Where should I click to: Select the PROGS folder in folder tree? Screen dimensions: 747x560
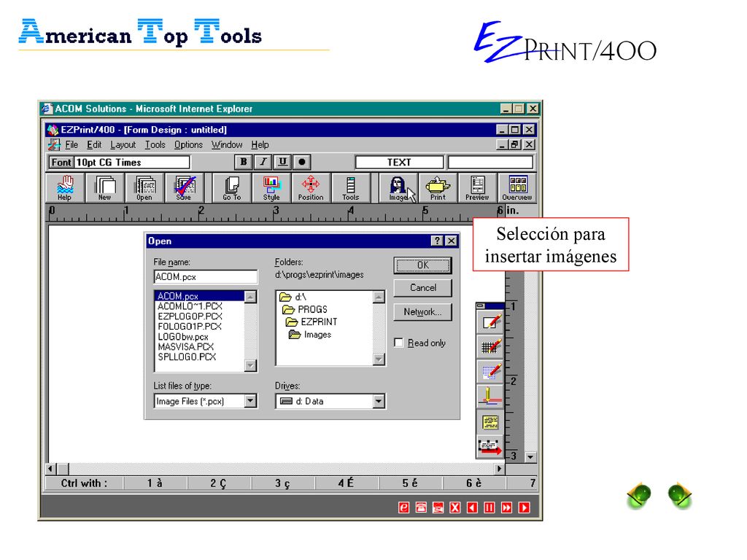[x=305, y=309]
